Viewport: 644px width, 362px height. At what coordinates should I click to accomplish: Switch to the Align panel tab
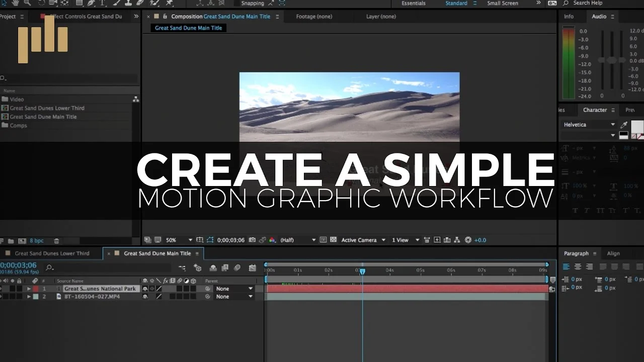[613, 253]
